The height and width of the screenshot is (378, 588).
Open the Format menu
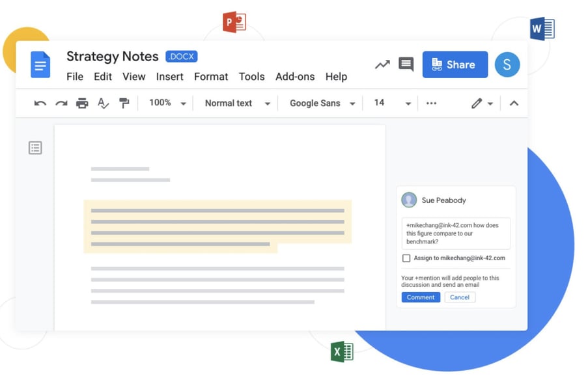(x=211, y=77)
